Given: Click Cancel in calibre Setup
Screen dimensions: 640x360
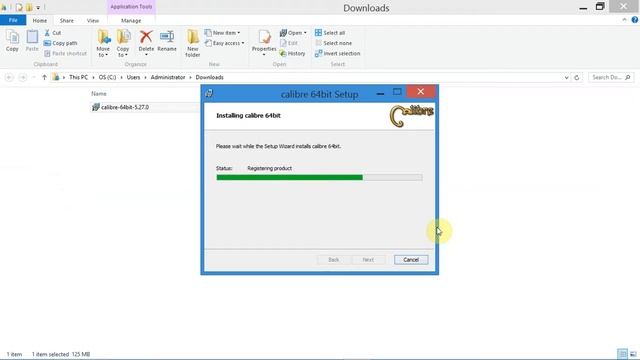Looking at the screenshot, I should point(411,260).
